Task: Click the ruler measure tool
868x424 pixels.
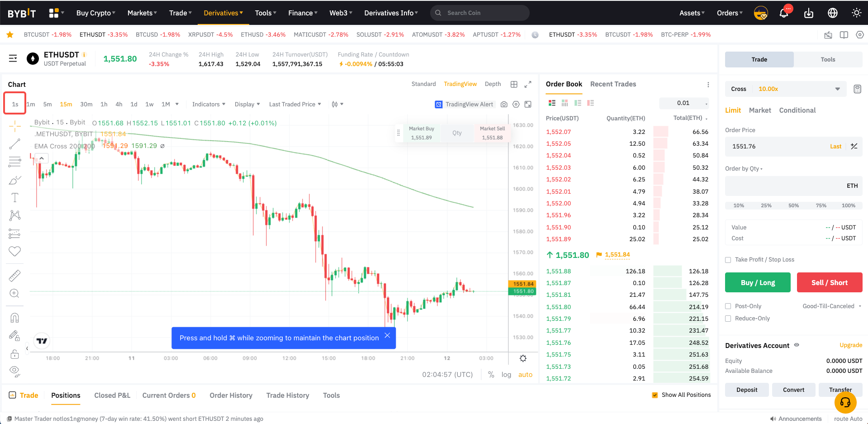Action: coord(14,275)
